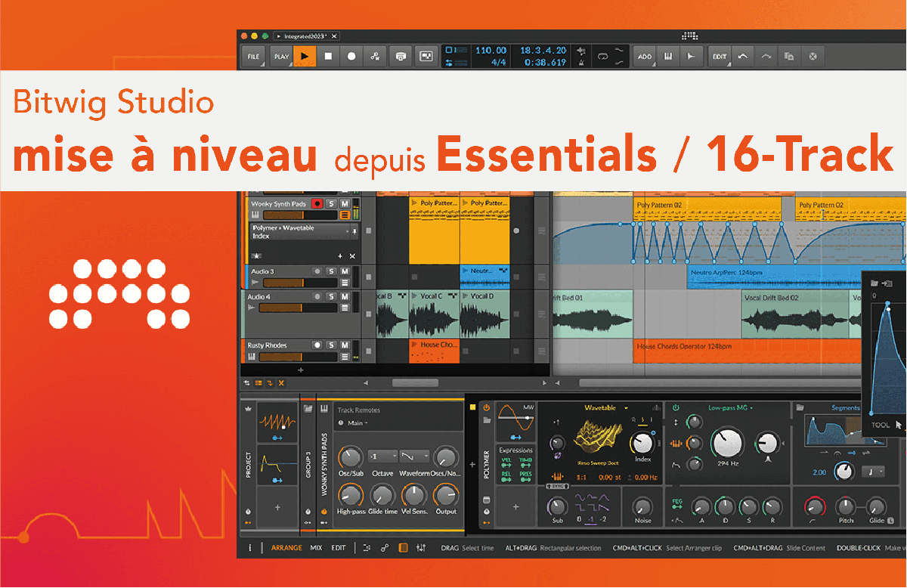Click the Play transport button
The height and width of the screenshot is (588, 907).
pyautogui.click(x=305, y=57)
